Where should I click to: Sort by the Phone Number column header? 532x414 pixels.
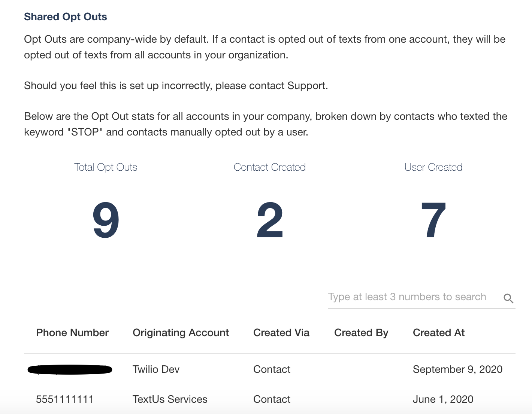(72, 332)
